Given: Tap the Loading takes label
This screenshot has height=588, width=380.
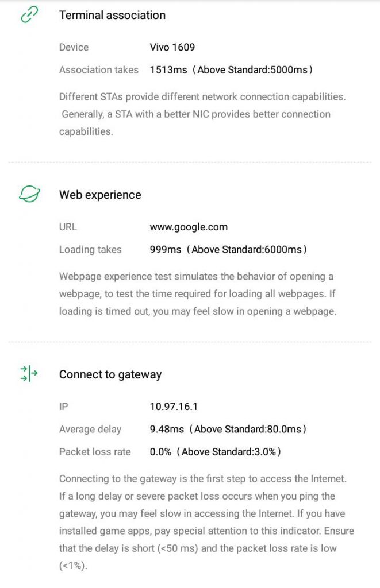Looking at the screenshot, I should (x=90, y=250).
